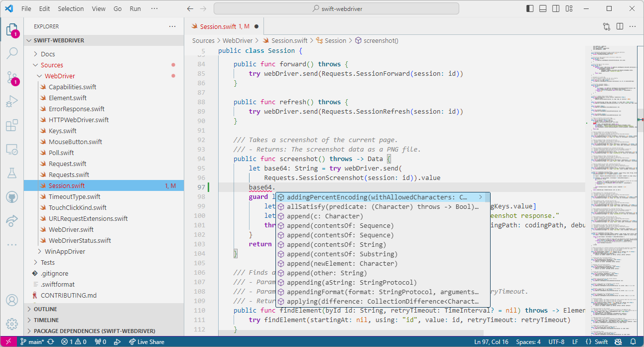Open the Extensions view
644x347 pixels.
[x=12, y=125]
